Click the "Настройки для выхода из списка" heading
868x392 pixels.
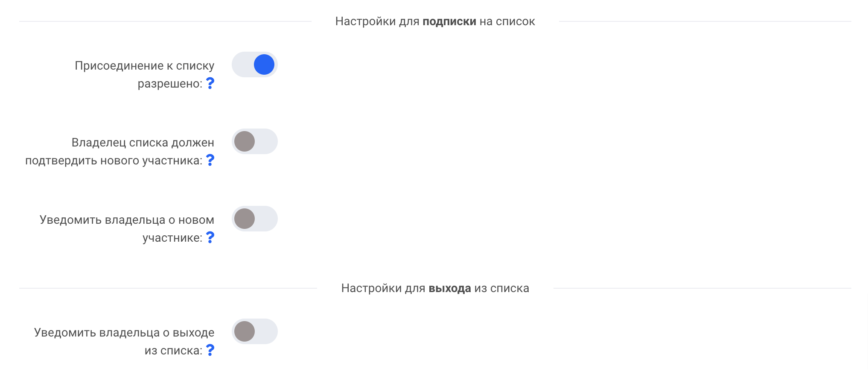435,288
